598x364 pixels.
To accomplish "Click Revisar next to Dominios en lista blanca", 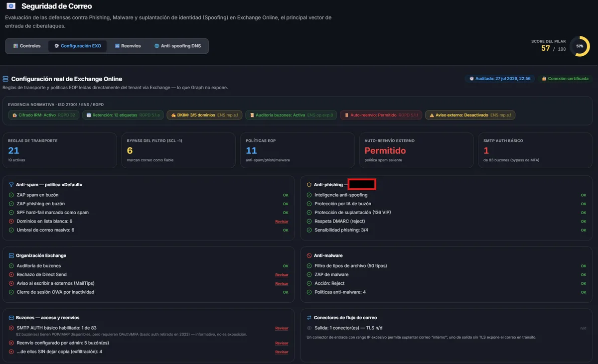I will [282, 221].
